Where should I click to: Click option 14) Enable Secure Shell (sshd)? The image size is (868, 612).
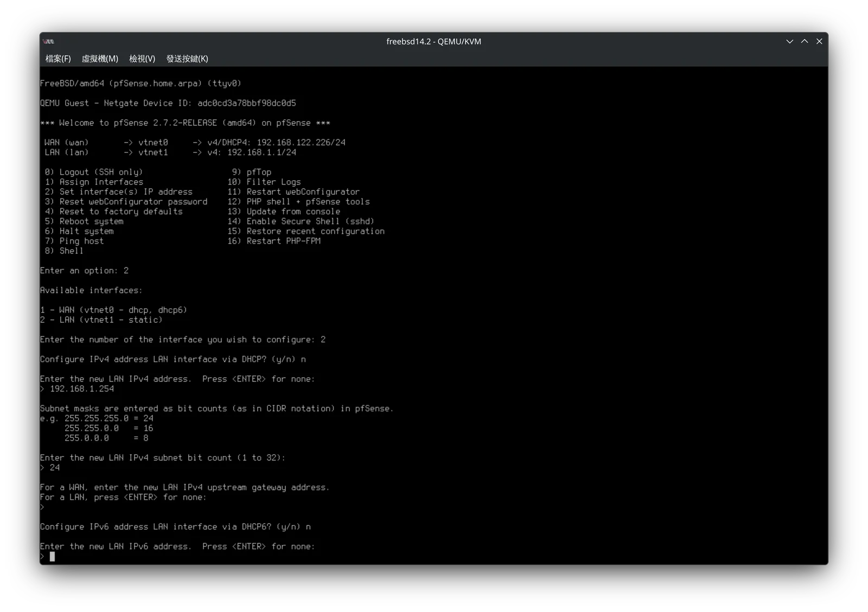pos(301,221)
